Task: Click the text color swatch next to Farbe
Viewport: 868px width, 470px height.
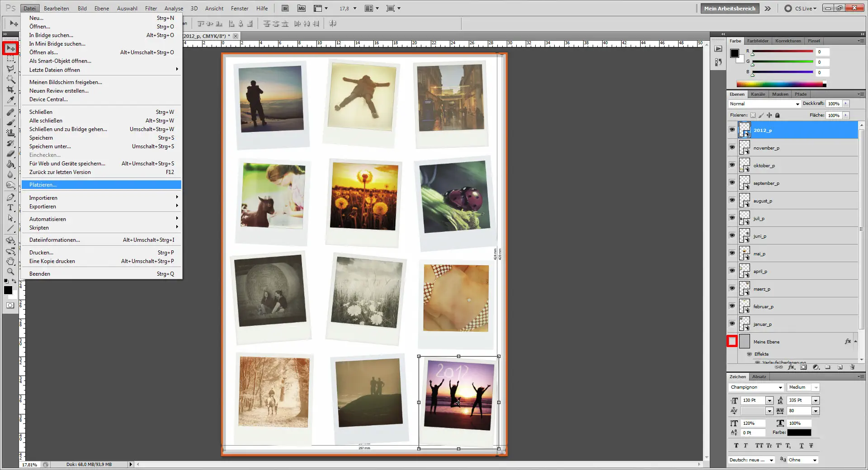Action: (800, 432)
